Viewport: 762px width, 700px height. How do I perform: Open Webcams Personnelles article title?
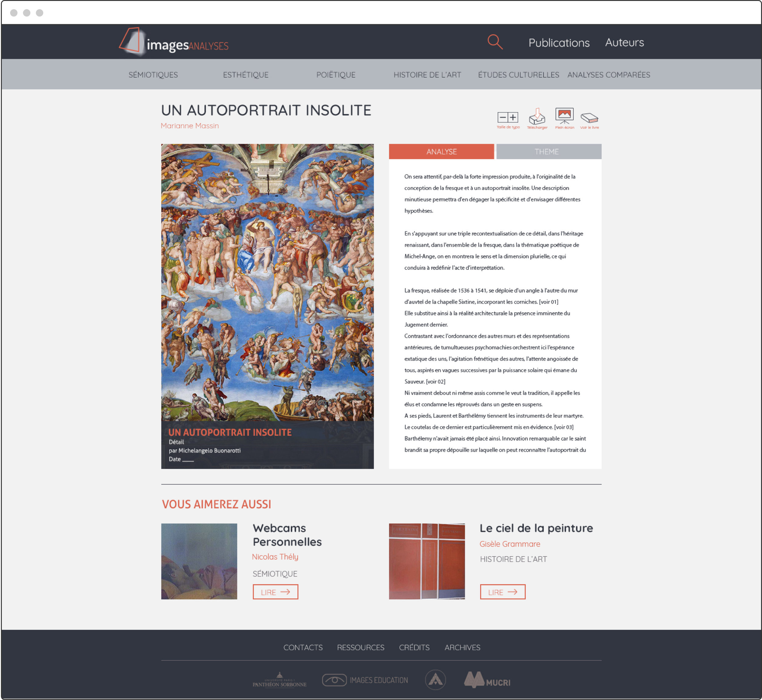point(287,535)
